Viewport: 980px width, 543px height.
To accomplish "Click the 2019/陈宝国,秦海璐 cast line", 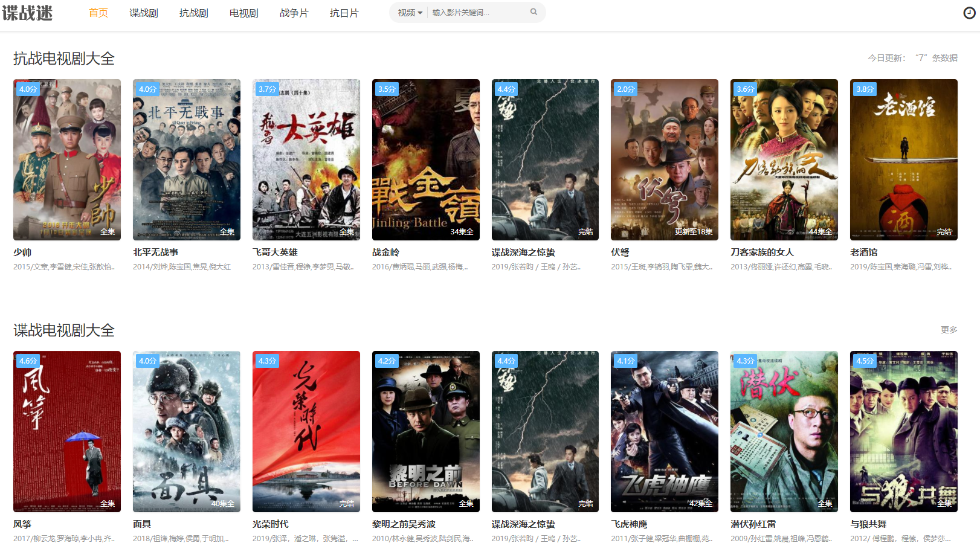I will pyautogui.click(x=901, y=266).
